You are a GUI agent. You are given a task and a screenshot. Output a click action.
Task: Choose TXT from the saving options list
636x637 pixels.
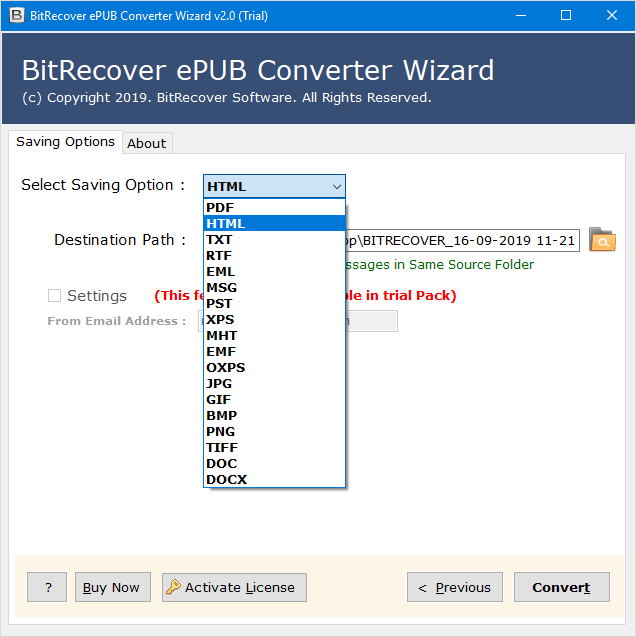[274, 240]
